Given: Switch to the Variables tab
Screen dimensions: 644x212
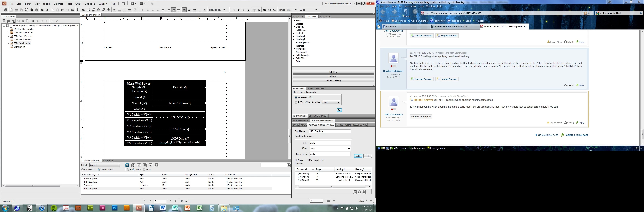Looking at the screenshot, I should coord(108,161).
